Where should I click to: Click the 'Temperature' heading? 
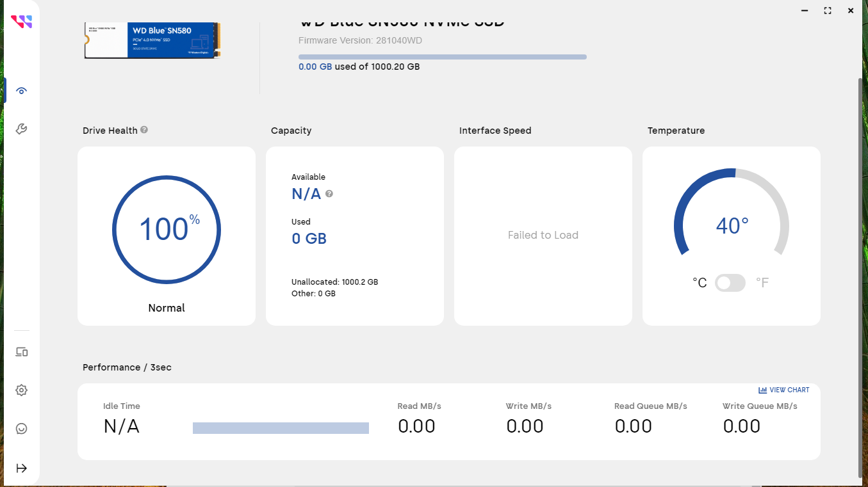[676, 131]
